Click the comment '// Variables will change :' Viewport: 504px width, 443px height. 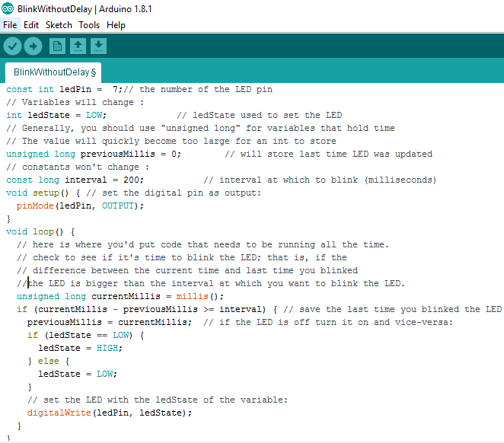point(75,102)
